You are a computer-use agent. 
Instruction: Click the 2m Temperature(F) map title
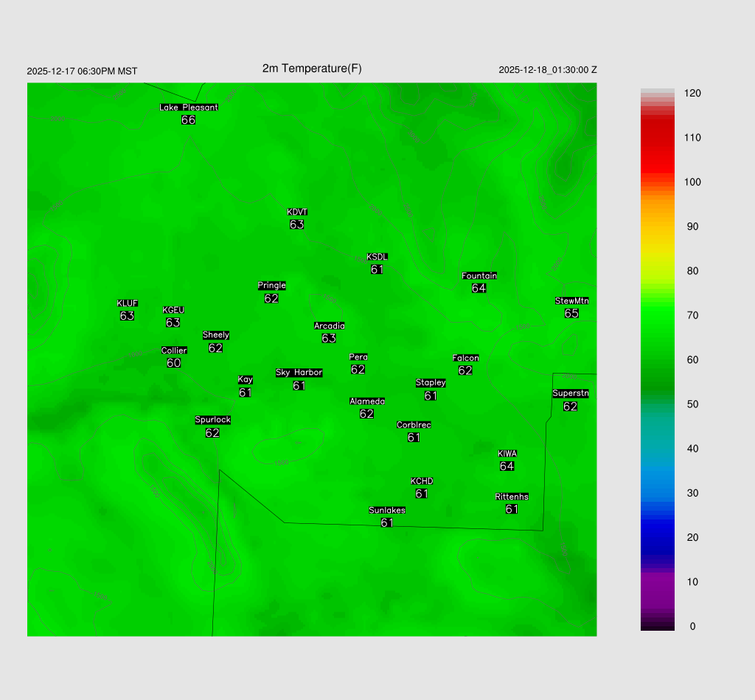coord(312,69)
